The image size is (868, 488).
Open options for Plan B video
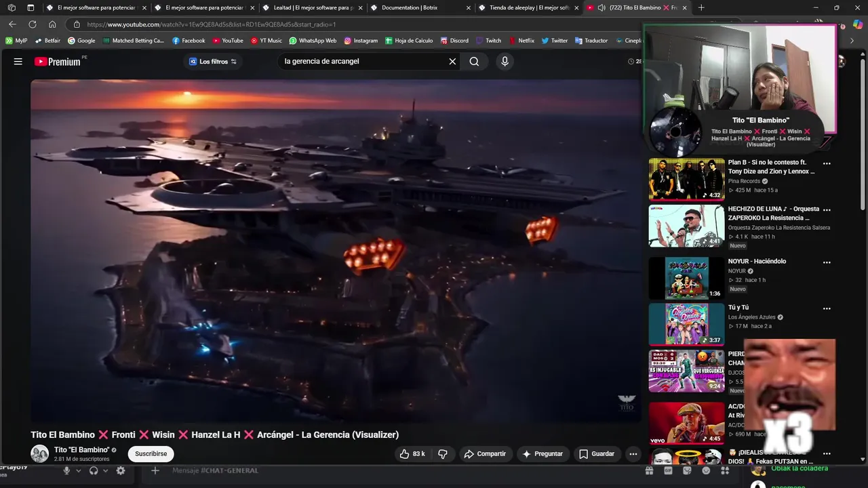click(x=827, y=163)
